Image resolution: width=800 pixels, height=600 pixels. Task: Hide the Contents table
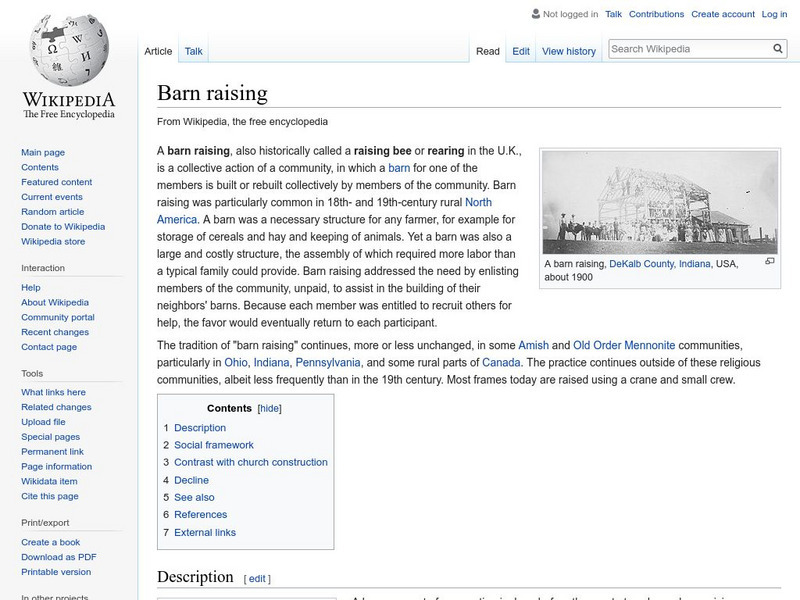pos(270,408)
